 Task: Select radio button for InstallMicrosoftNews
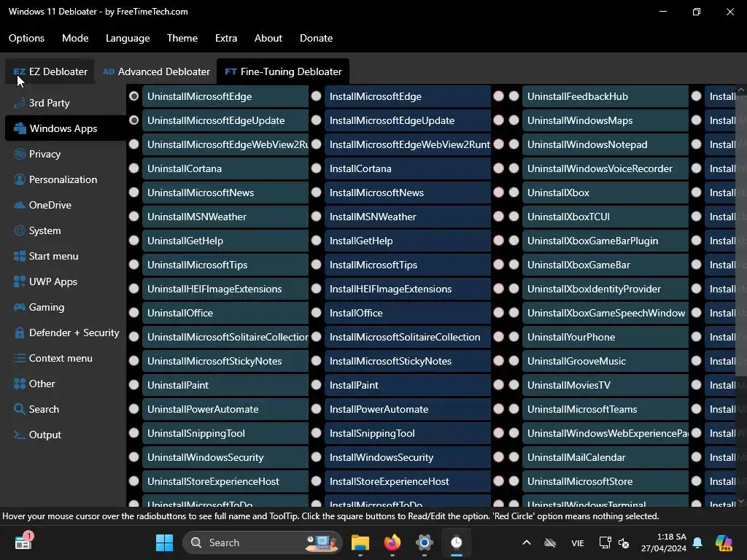(317, 192)
